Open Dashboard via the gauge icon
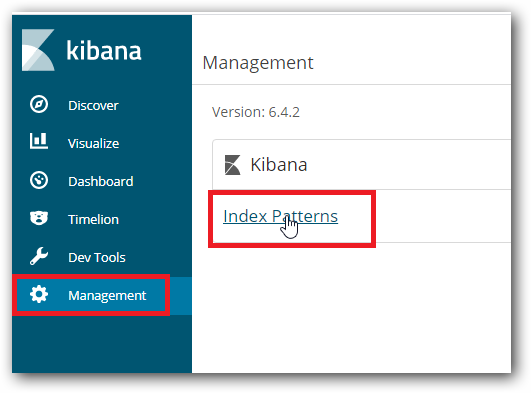This screenshot has width=531, height=393. [x=39, y=180]
